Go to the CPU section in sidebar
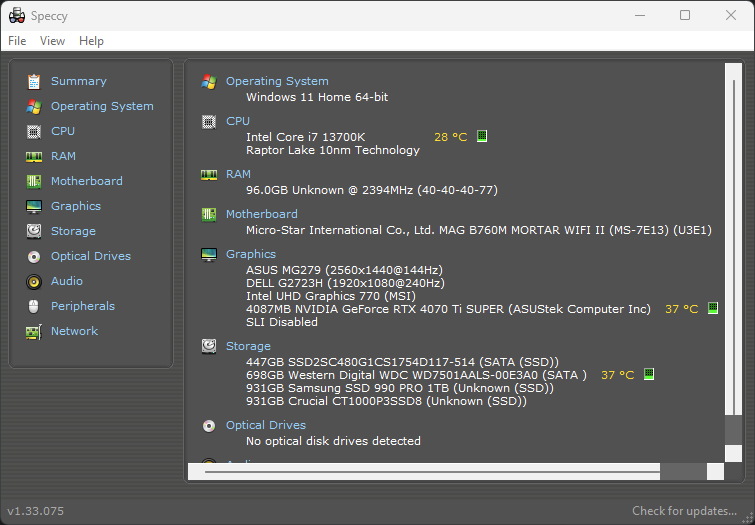Screen dimensions: 755x525 [63, 131]
